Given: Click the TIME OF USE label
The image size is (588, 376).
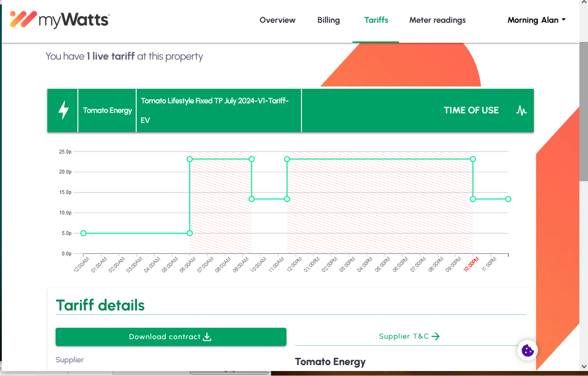Looking at the screenshot, I should (x=471, y=110).
